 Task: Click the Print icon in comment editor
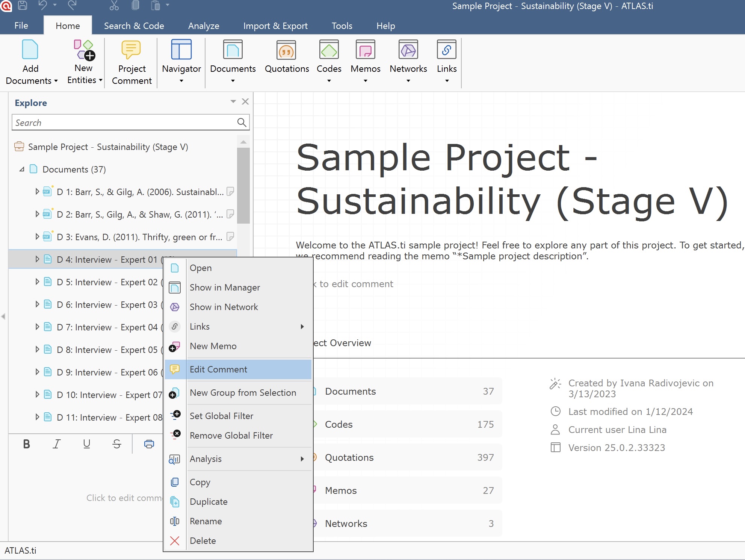pos(149,444)
